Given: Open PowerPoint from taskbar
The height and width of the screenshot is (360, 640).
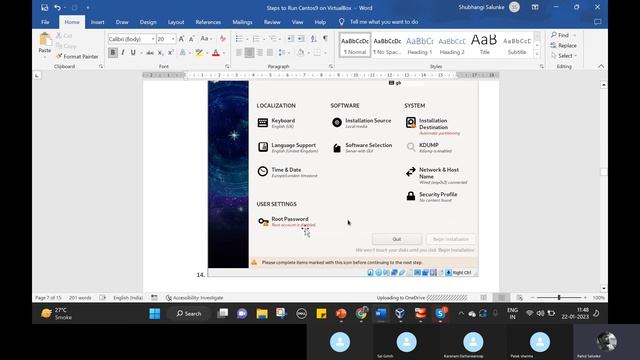Looking at the screenshot, I should coord(341,313).
